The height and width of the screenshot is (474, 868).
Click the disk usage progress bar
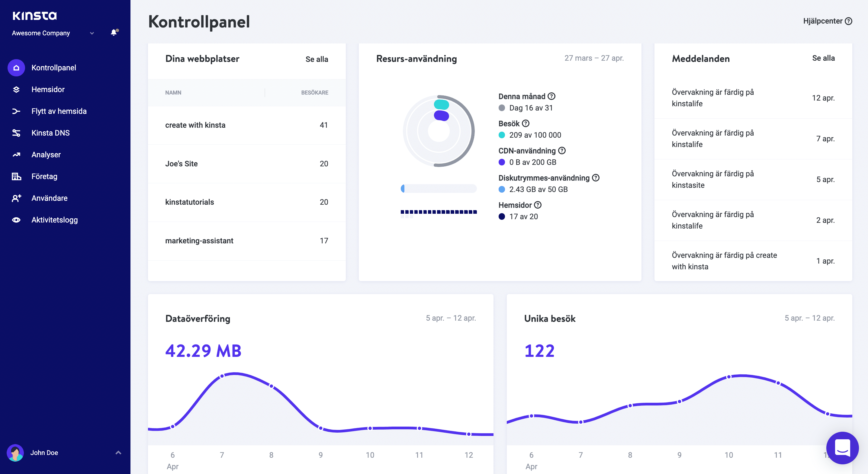coord(439,189)
